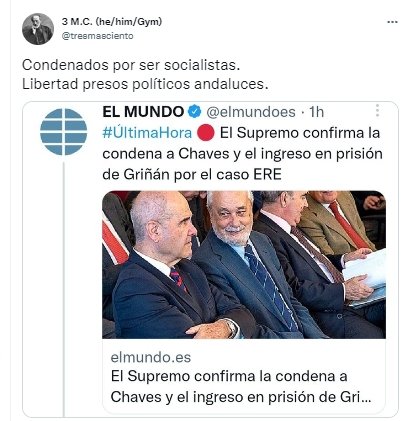The image size is (405, 421).
Task: Click quoted tweet text about caso ERE
Action: (x=242, y=154)
